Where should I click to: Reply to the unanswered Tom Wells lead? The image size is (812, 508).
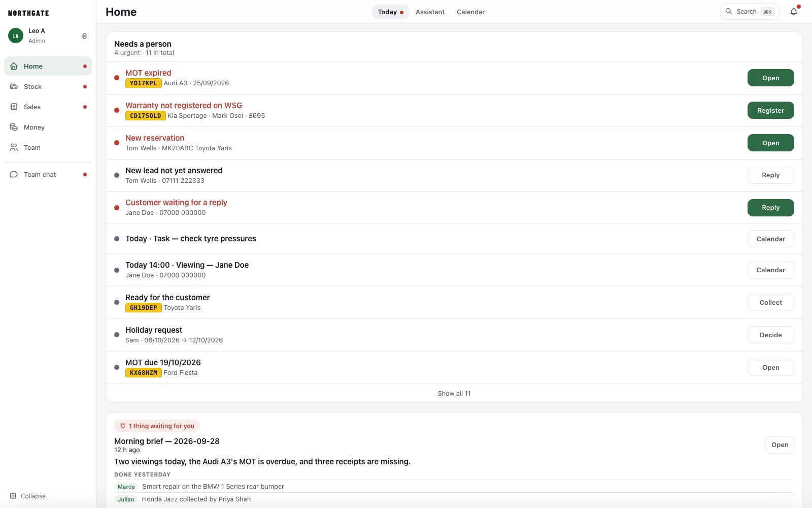[x=770, y=175]
